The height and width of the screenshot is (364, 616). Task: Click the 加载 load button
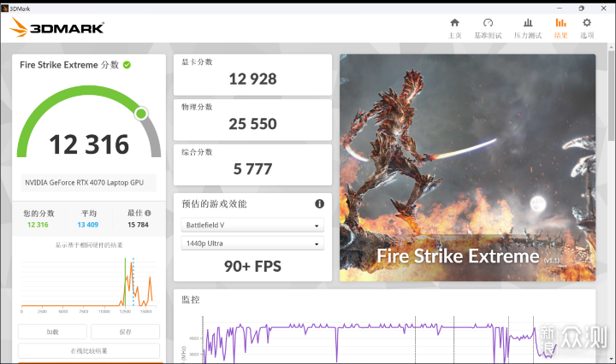52,332
